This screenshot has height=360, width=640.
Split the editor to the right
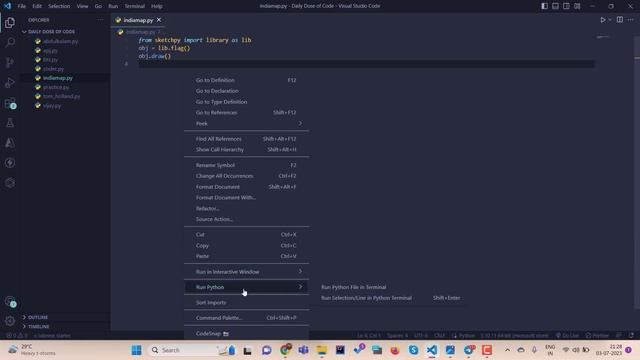620,20
